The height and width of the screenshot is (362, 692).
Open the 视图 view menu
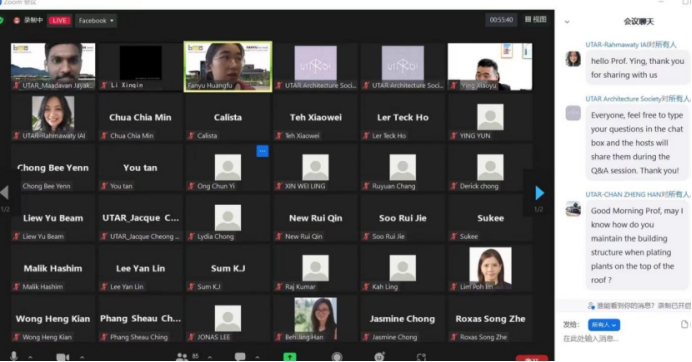[536, 19]
